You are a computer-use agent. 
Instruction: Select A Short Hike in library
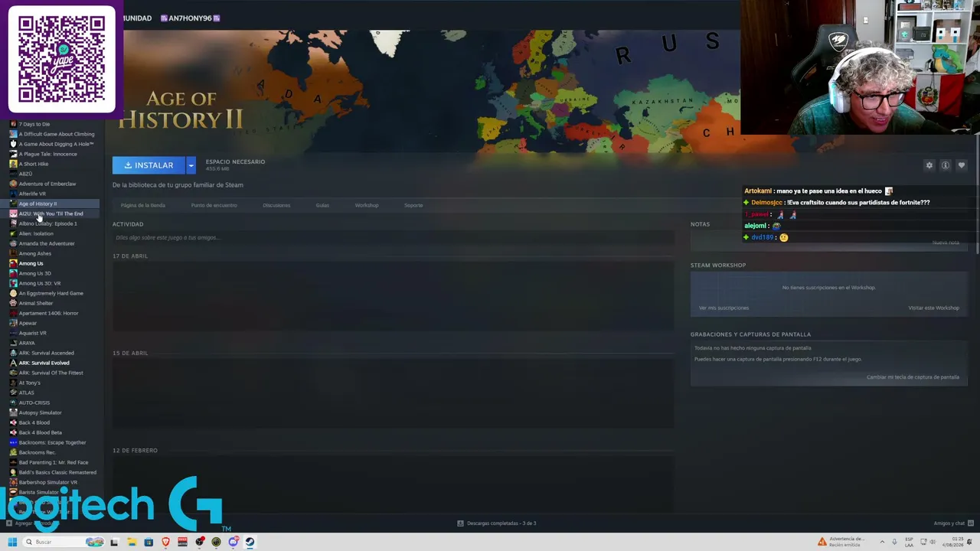33,164
